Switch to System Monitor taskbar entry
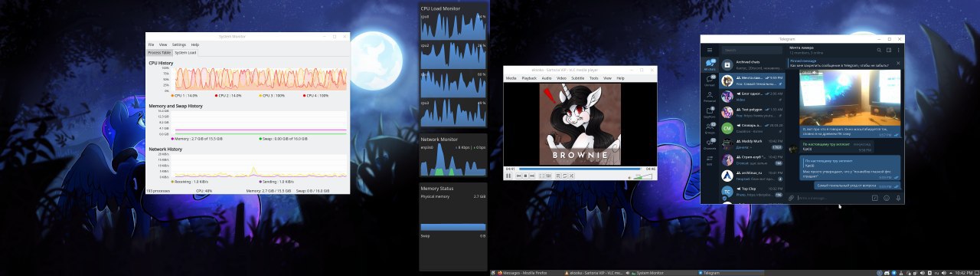 [x=663, y=272]
